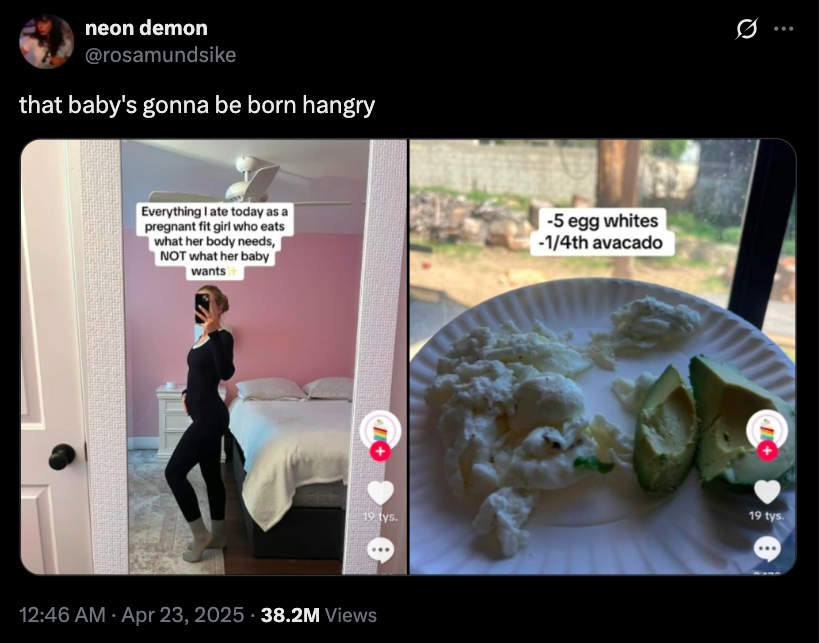
Task: Click the 38.2M Views counter
Action: click(x=319, y=615)
